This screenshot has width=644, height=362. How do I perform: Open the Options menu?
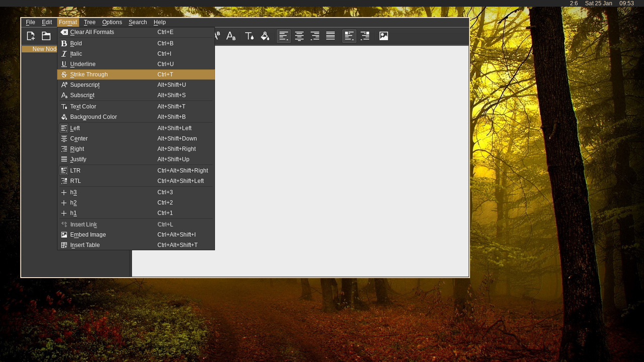pos(112,22)
